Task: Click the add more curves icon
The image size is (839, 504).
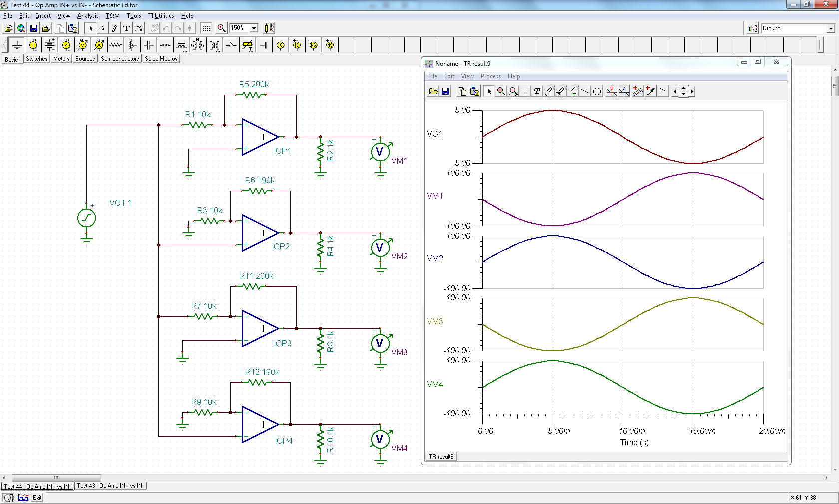Action: tap(638, 91)
